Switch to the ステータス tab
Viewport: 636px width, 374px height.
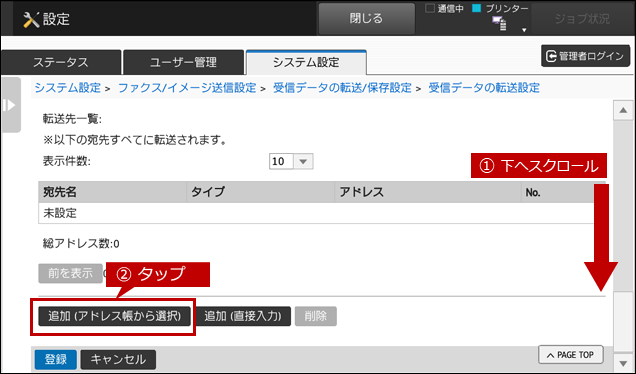pyautogui.click(x=61, y=62)
